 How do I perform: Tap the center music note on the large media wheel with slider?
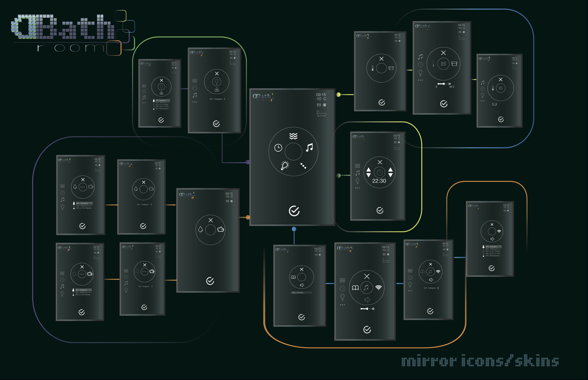367,288
